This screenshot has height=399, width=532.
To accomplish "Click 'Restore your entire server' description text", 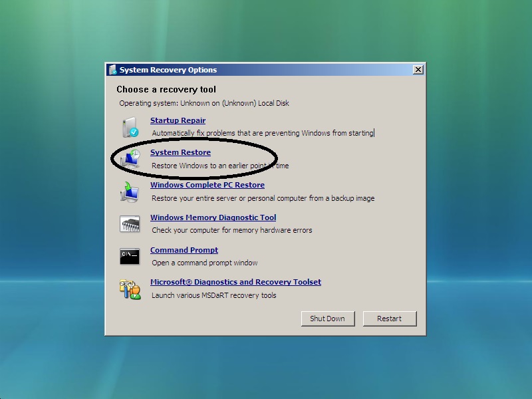I will (x=263, y=198).
